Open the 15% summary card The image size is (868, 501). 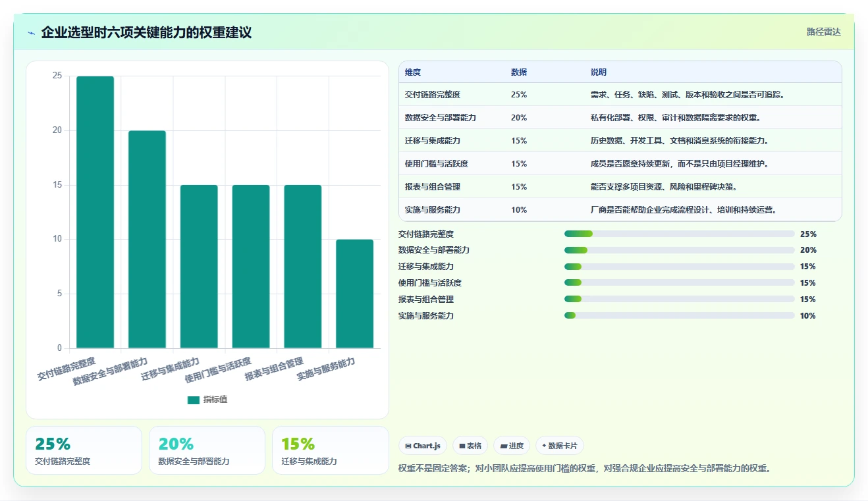pyautogui.click(x=331, y=450)
